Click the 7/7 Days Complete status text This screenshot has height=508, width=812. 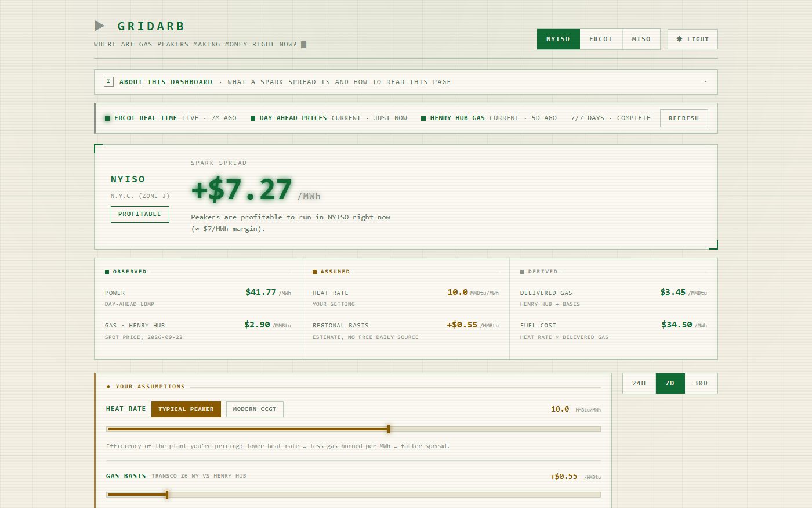coord(611,118)
